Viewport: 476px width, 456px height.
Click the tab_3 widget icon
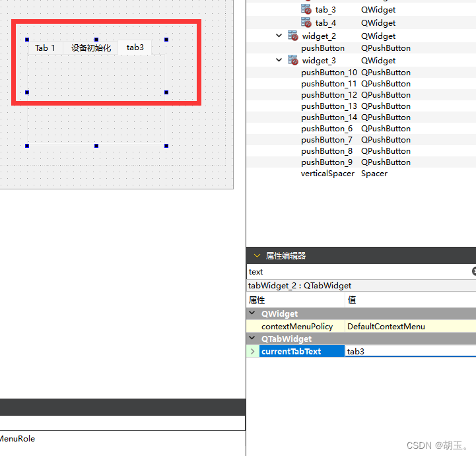click(306, 9)
